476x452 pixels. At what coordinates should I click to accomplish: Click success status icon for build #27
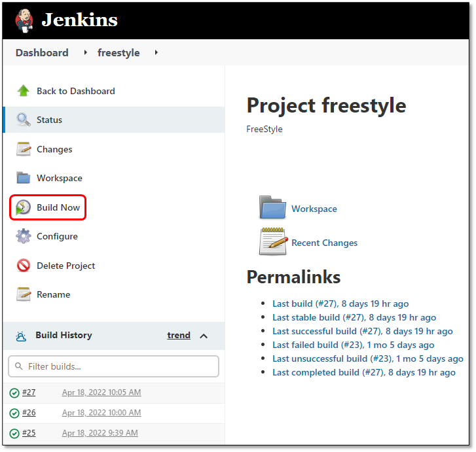click(x=14, y=393)
